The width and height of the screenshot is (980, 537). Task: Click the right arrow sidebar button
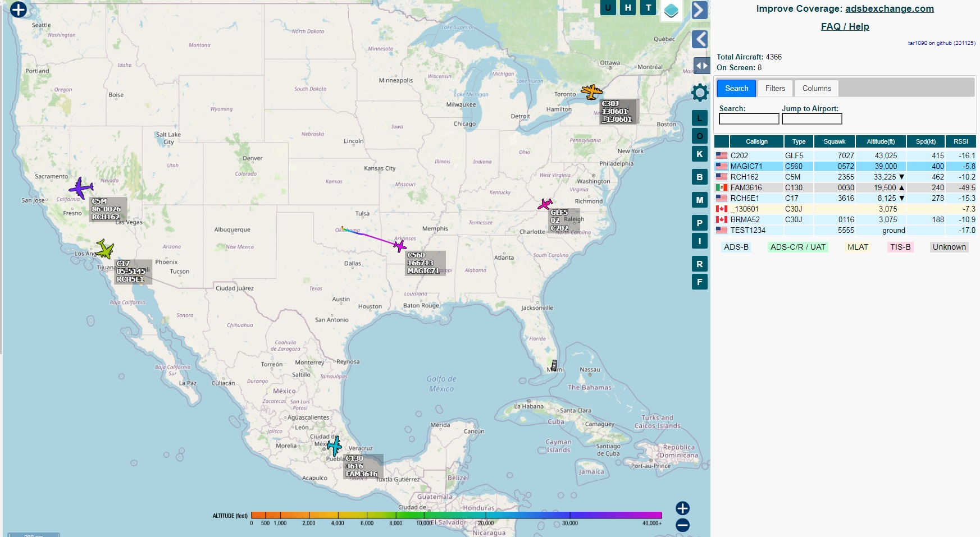(699, 10)
